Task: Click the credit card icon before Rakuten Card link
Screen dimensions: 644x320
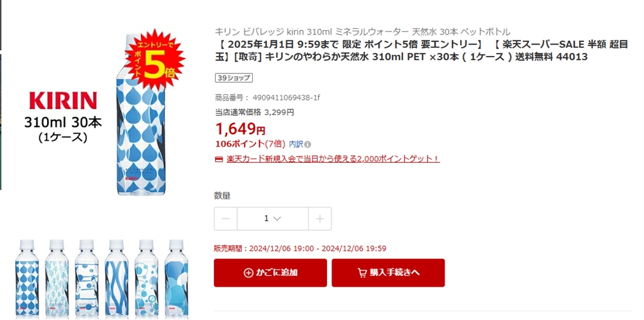Action: [219, 159]
